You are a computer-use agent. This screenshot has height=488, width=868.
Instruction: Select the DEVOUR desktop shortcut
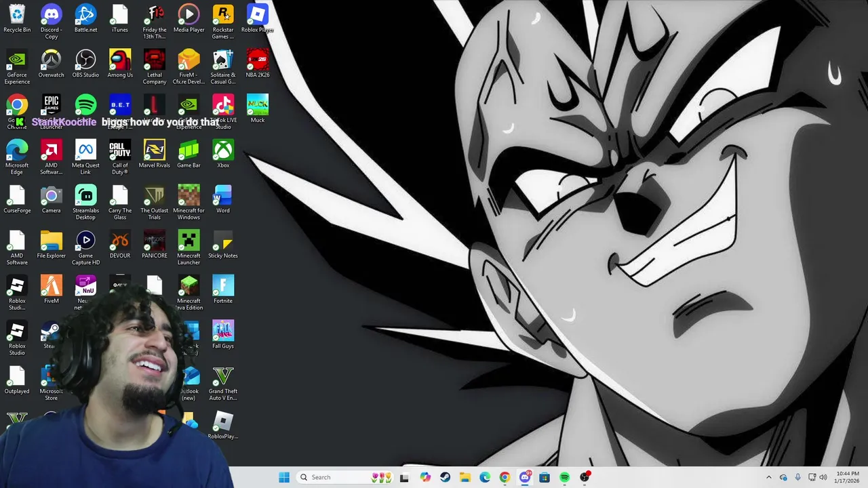pos(120,245)
